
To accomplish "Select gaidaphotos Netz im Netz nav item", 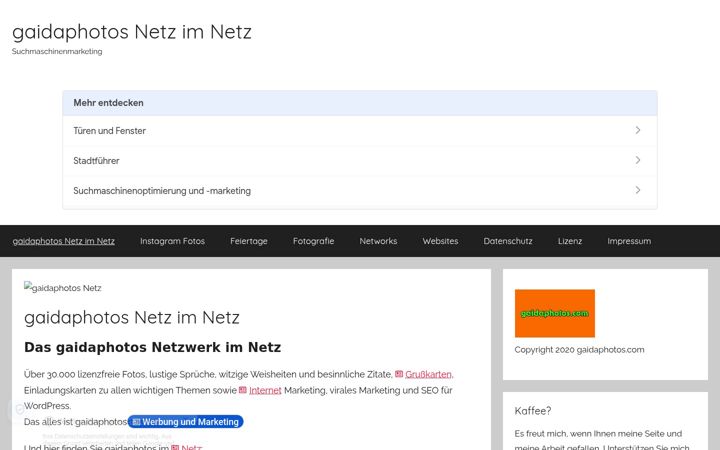I will [x=64, y=241].
